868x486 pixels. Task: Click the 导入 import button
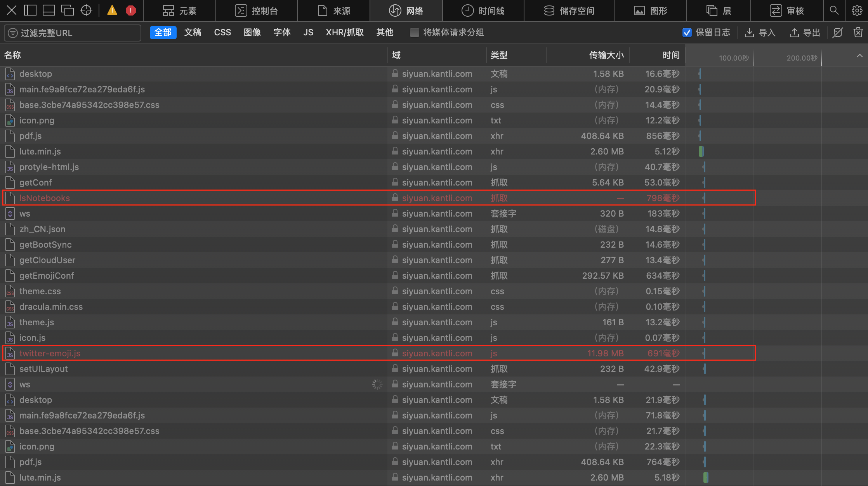click(x=760, y=33)
